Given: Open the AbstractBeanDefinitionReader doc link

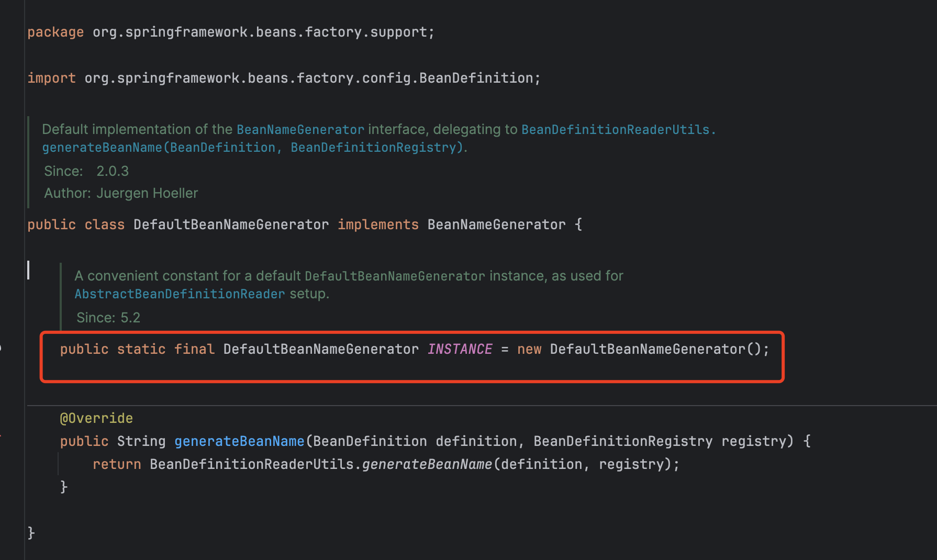Looking at the screenshot, I should point(180,294).
